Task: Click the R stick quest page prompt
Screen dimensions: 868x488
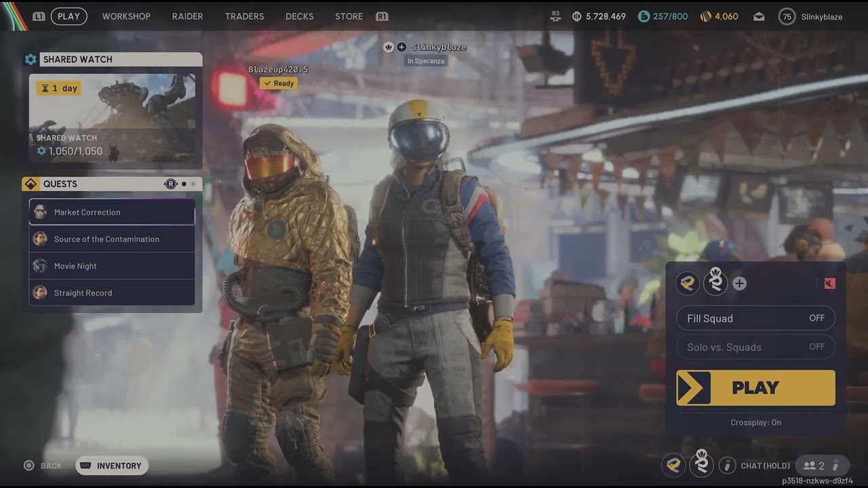Action: pos(170,184)
